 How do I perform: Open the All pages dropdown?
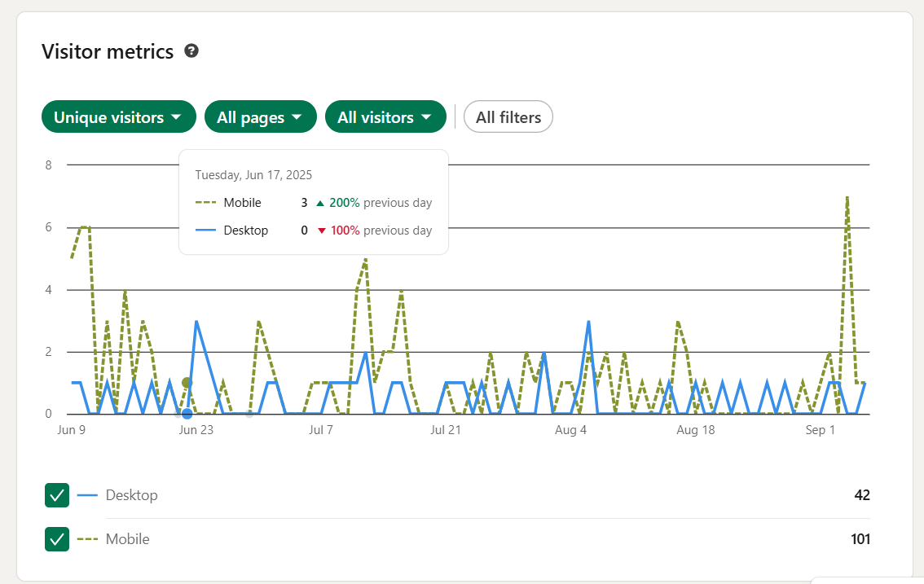[x=261, y=116]
